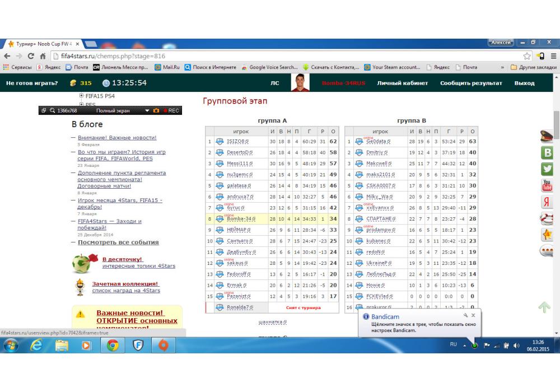This screenshot has width=560, height=392.
Task: Click the green scroll-to-top arrow
Action: 544,307
